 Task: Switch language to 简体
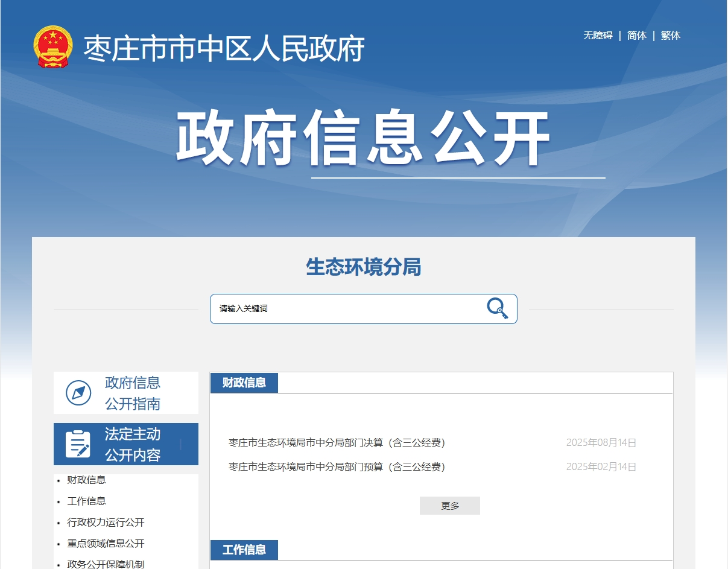coord(636,36)
